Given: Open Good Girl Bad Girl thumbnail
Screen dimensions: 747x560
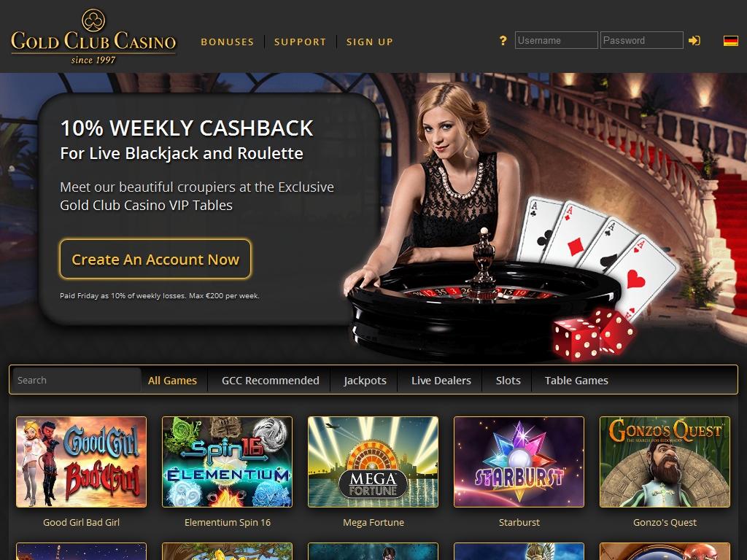Looking at the screenshot, I should point(82,462).
